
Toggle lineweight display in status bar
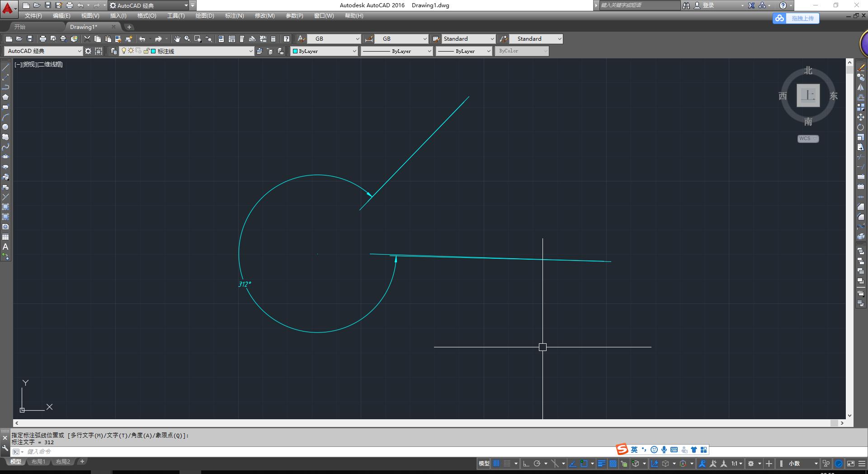tap(601, 463)
